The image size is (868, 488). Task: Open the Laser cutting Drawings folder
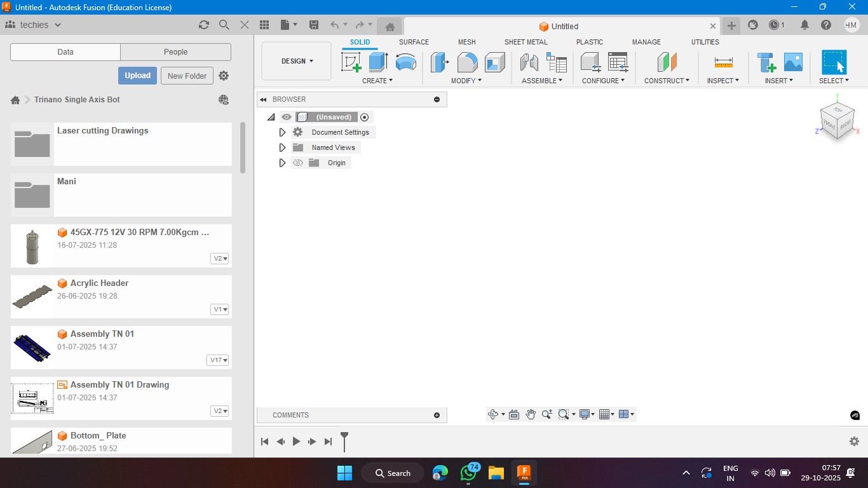[121, 144]
